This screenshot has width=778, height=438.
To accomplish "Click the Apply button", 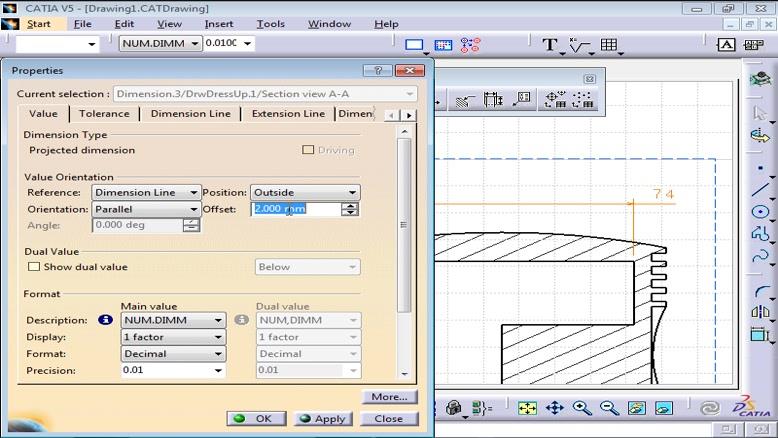I will 323,419.
